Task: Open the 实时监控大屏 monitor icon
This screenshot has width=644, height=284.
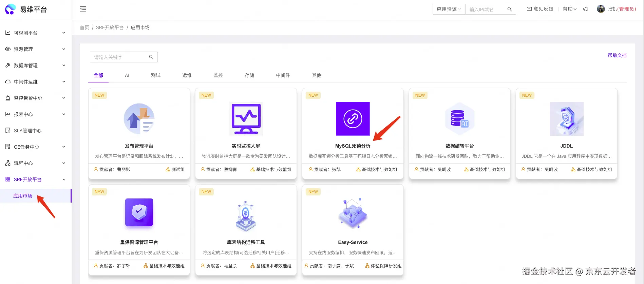Action: point(246,119)
